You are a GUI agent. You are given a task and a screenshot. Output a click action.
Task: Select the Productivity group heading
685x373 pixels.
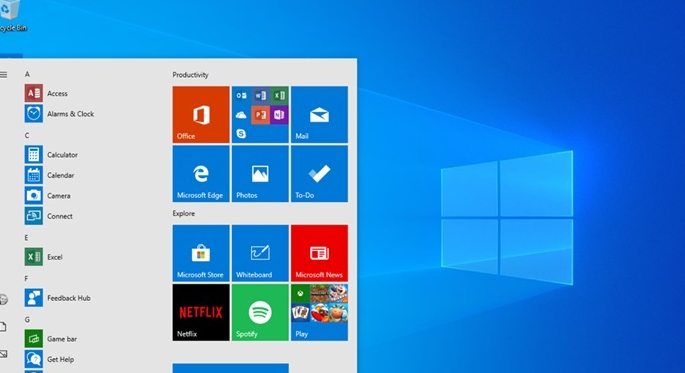point(190,75)
